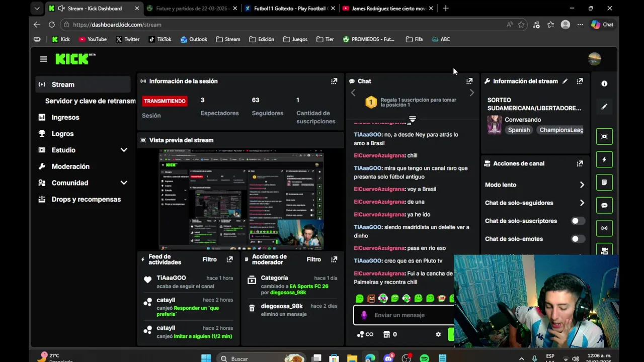
Task: Open Chat de solo-seguidores options arrow
Action: [x=582, y=203]
